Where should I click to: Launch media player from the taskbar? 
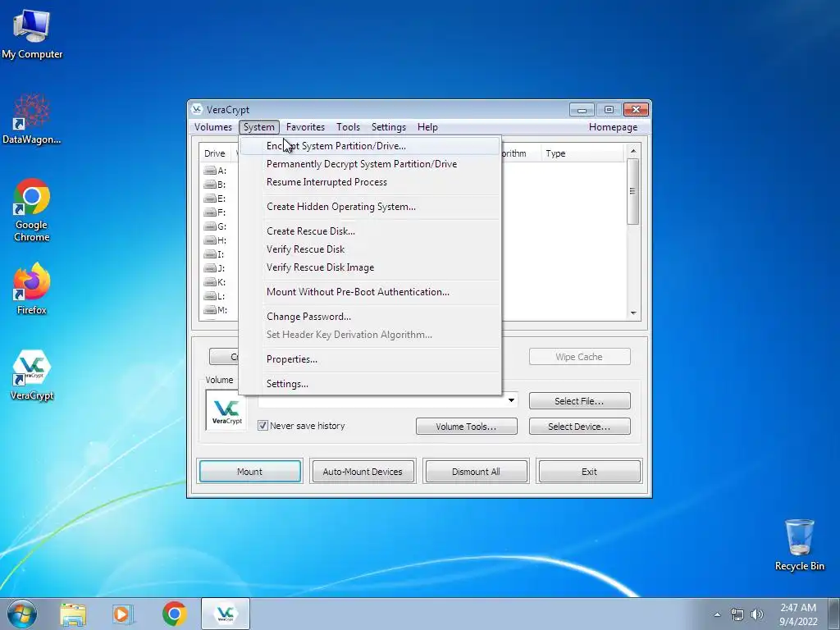pyautogui.click(x=123, y=614)
